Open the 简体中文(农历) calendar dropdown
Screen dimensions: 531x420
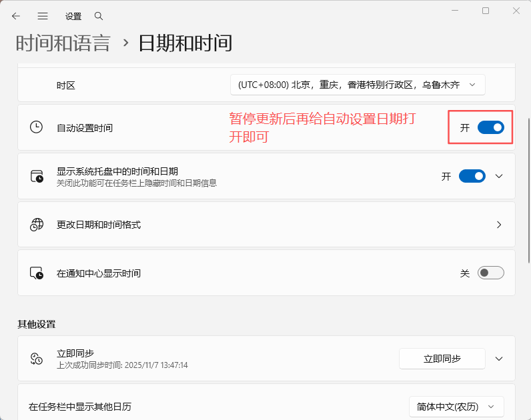pyautogui.click(x=456, y=406)
